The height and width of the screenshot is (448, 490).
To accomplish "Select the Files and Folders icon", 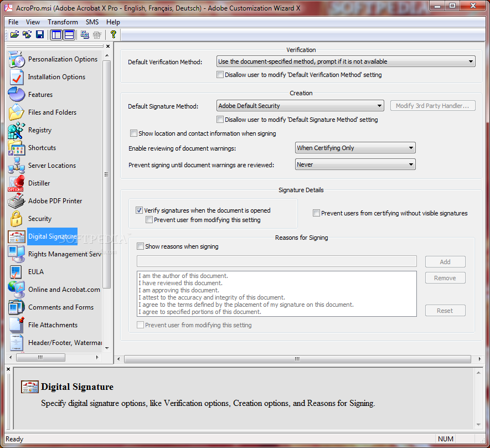I will point(17,112).
